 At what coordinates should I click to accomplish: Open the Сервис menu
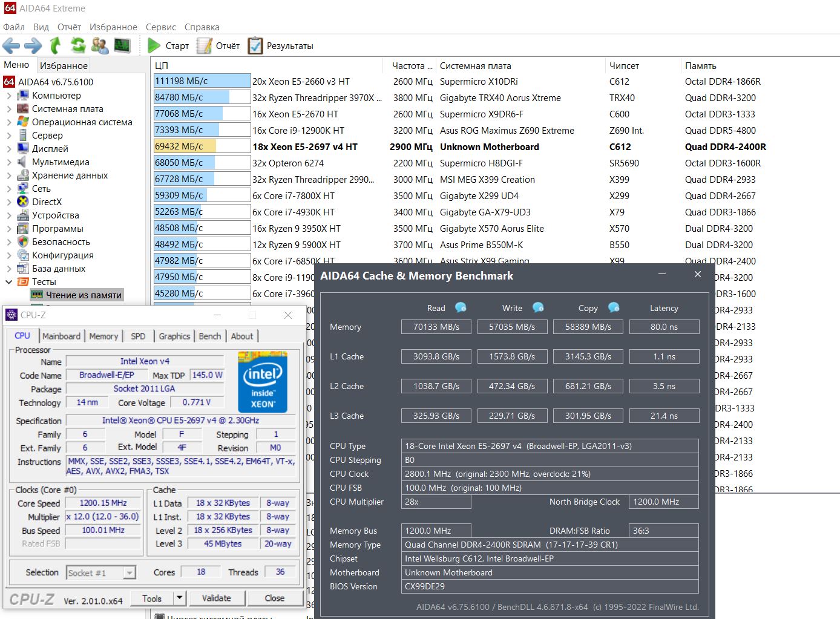[160, 27]
